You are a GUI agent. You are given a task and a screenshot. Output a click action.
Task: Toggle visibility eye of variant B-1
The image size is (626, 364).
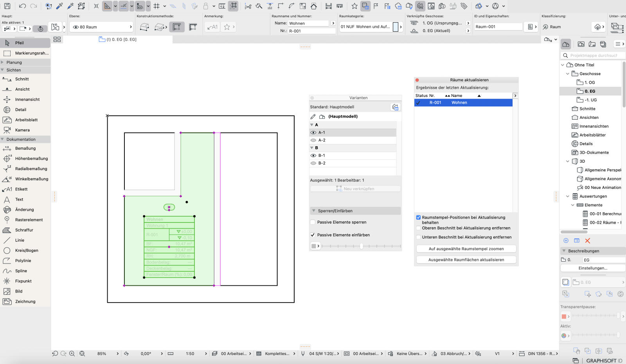[x=313, y=156]
